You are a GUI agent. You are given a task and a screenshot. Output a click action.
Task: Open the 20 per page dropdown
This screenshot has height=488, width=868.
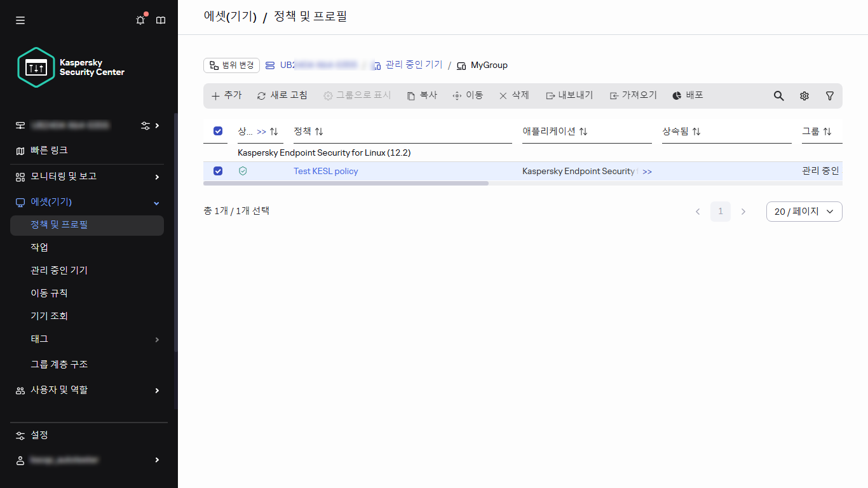(804, 211)
